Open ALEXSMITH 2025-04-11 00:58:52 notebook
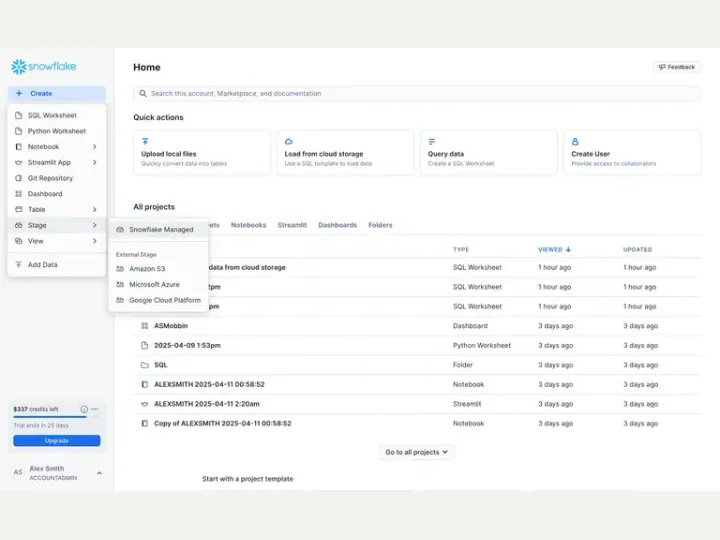The image size is (720, 540). pyautogui.click(x=417, y=384)
